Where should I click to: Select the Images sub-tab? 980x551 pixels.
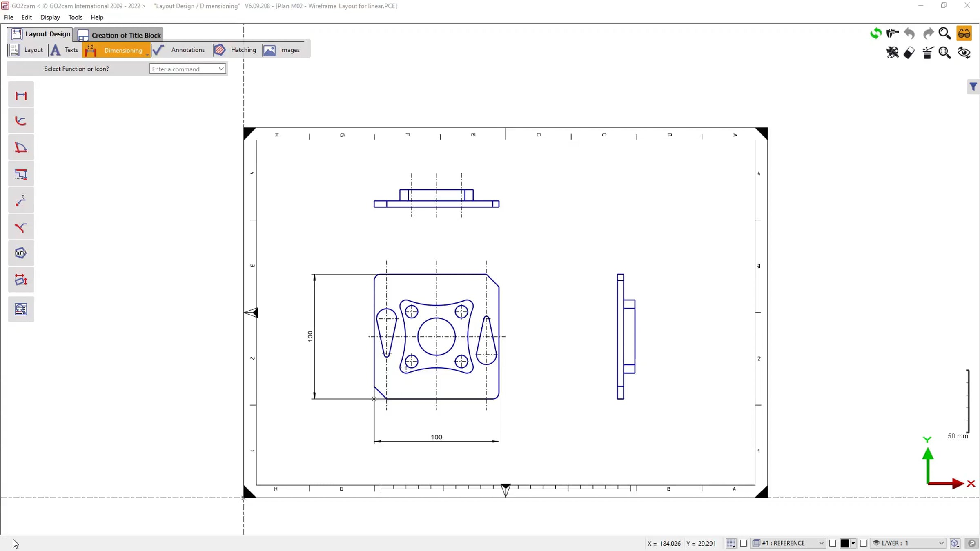(283, 50)
